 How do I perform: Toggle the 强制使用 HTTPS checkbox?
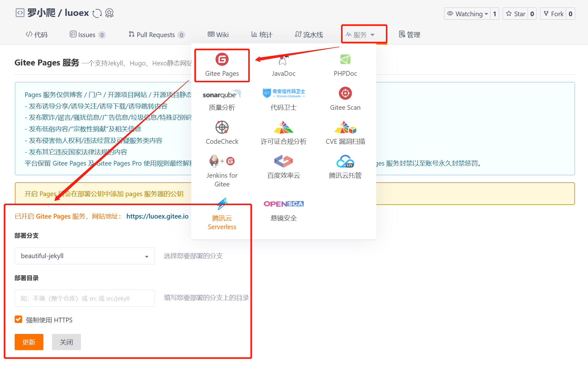18,319
